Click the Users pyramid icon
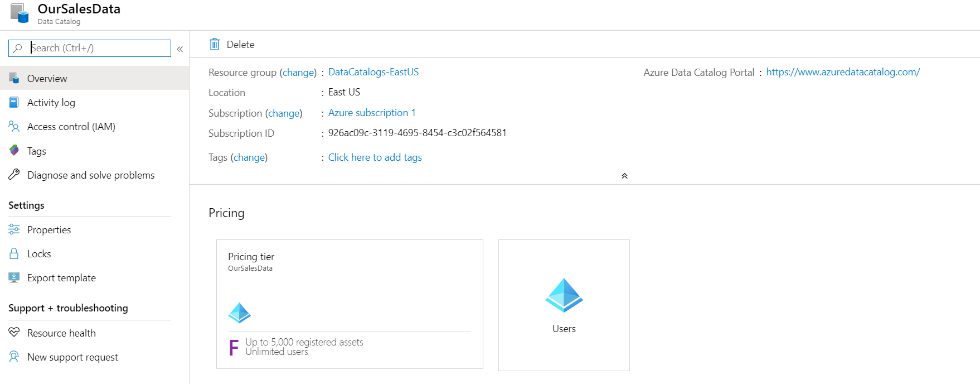 [564, 295]
